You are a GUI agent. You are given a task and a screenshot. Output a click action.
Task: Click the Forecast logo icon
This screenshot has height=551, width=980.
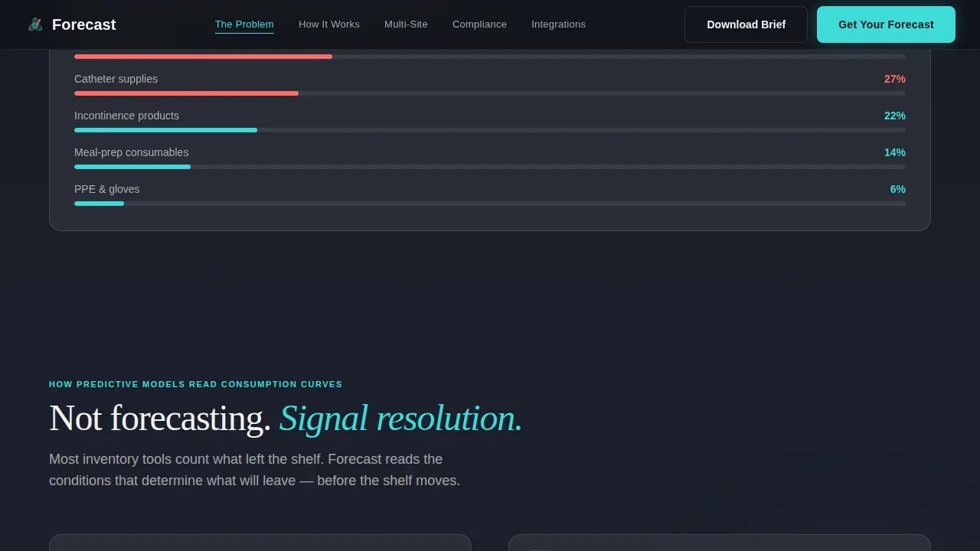click(35, 24)
